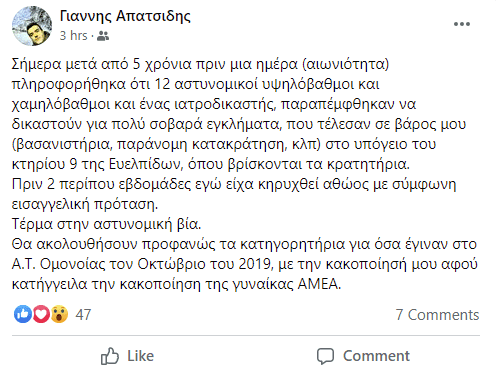Click the red heart reaction icon
Screen dimensions: 496x375
coord(41,314)
